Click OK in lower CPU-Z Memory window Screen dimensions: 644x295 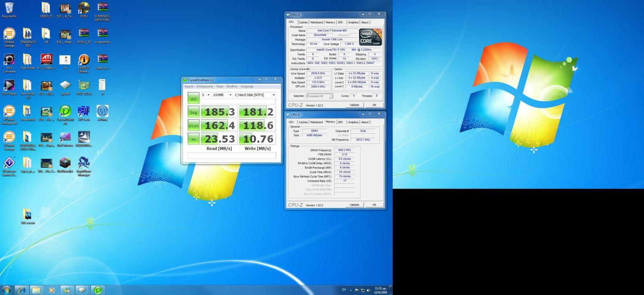tap(374, 205)
